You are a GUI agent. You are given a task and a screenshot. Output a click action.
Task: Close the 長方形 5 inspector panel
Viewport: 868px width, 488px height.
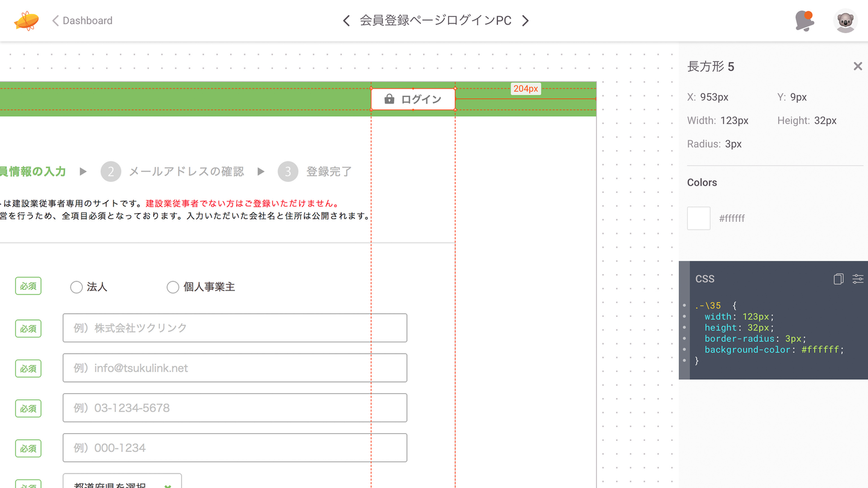click(858, 66)
